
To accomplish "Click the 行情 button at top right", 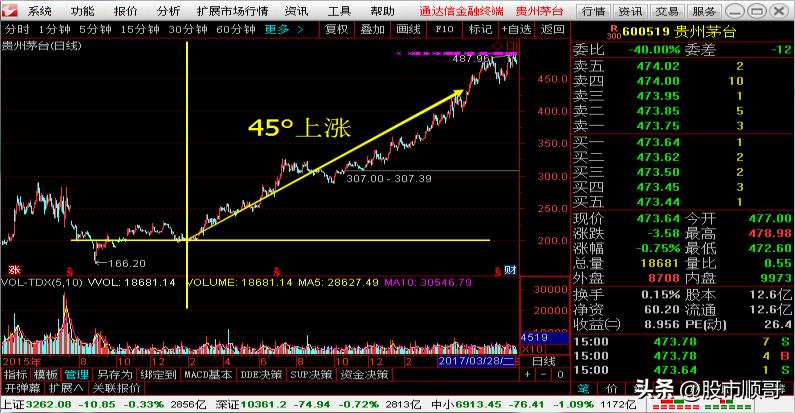I will (593, 11).
